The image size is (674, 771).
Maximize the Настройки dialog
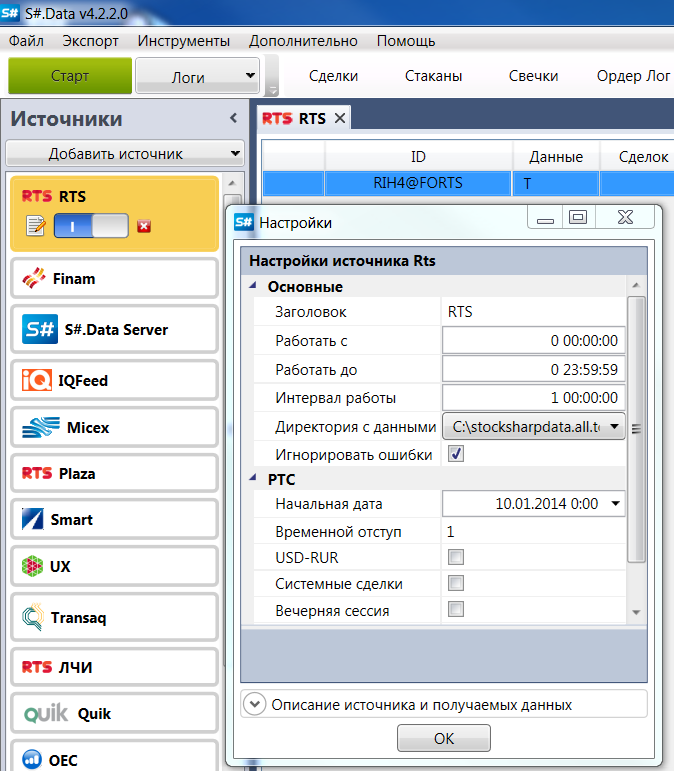[578, 217]
